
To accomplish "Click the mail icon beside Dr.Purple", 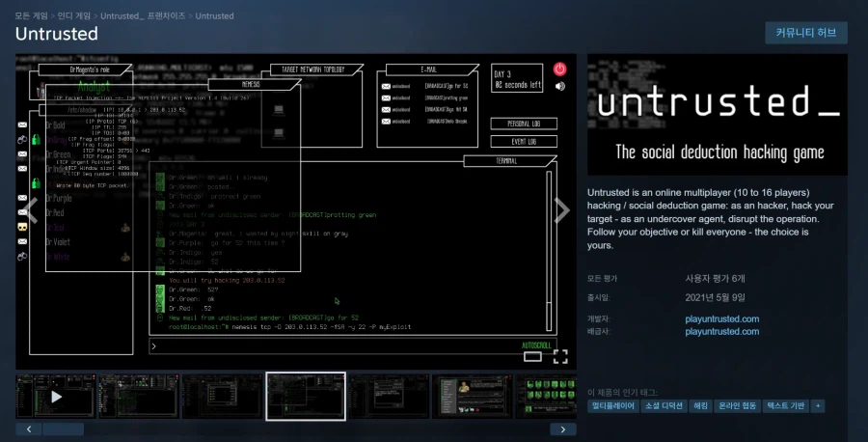I will click(x=22, y=198).
